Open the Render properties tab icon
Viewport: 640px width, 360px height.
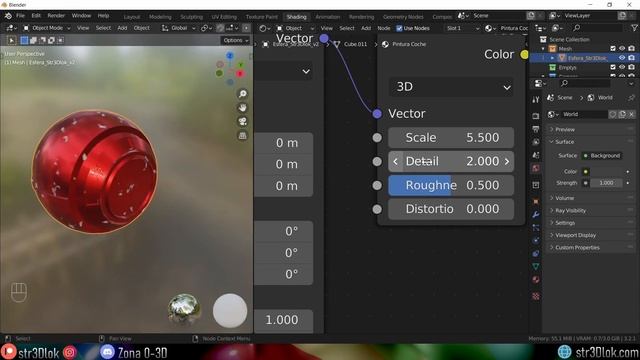click(536, 116)
